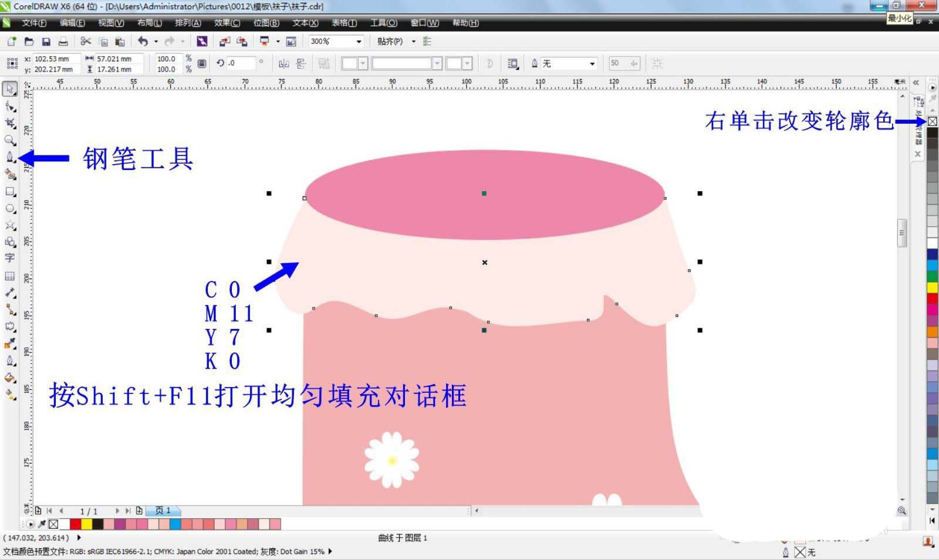This screenshot has height=560, width=939.
Task: Switch to the 页 1 page tab
Action: 164,511
